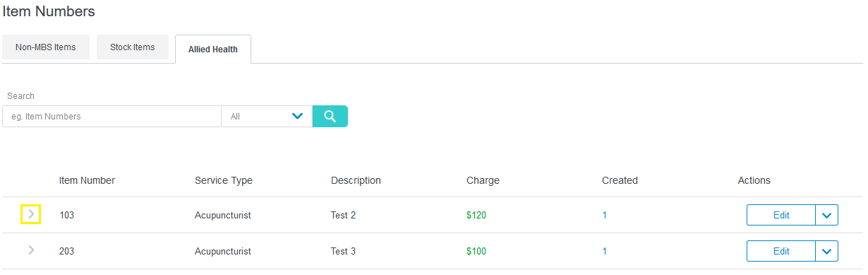Screen dimensions: 868x275
Task: Expand row details for item 203
Action: 31,250
